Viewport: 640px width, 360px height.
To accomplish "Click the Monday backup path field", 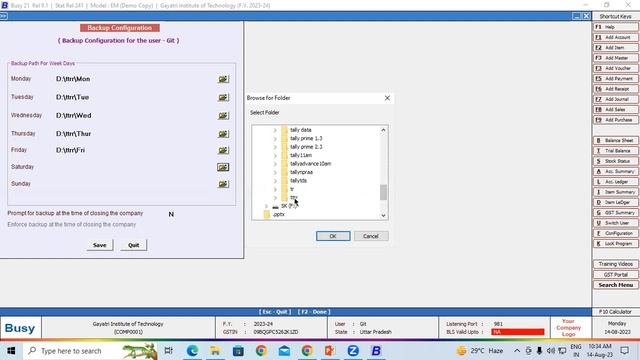I will point(135,79).
